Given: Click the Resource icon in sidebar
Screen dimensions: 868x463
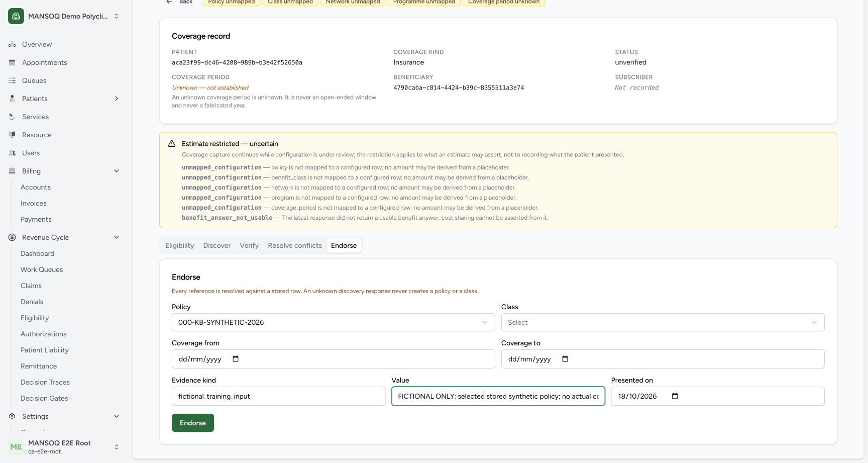Looking at the screenshot, I should pyautogui.click(x=12, y=135).
